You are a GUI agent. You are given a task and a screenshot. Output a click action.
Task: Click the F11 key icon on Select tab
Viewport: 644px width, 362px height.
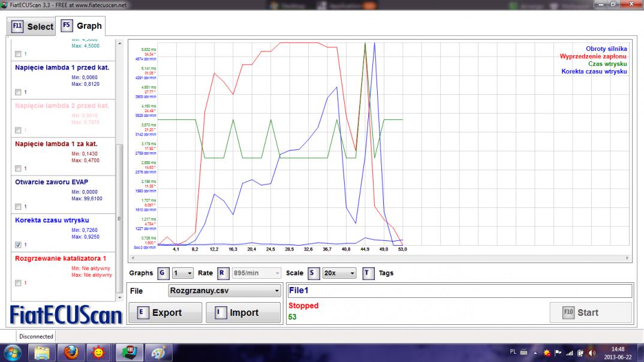[17, 26]
